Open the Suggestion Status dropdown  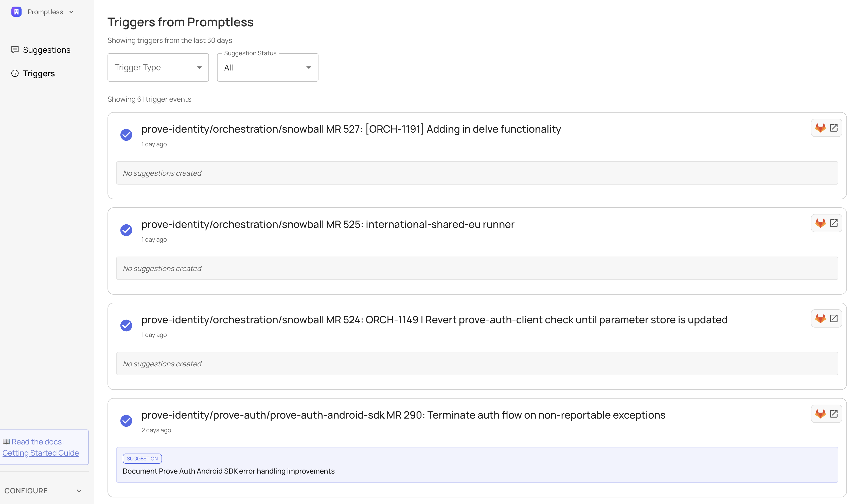pos(267,67)
